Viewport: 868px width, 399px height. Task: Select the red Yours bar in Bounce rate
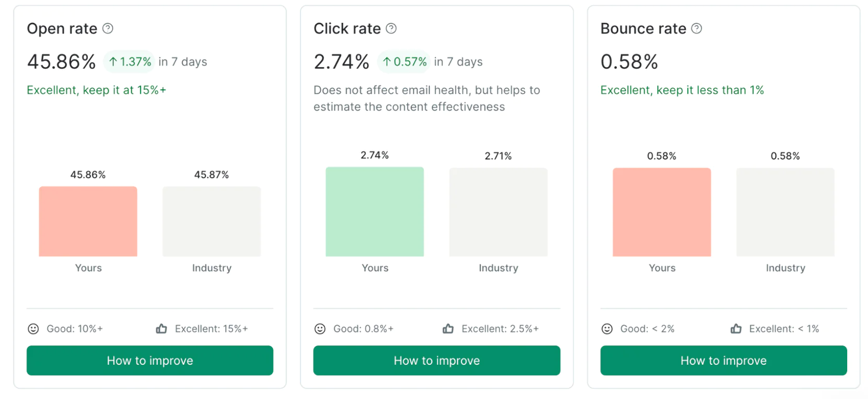pos(662,212)
